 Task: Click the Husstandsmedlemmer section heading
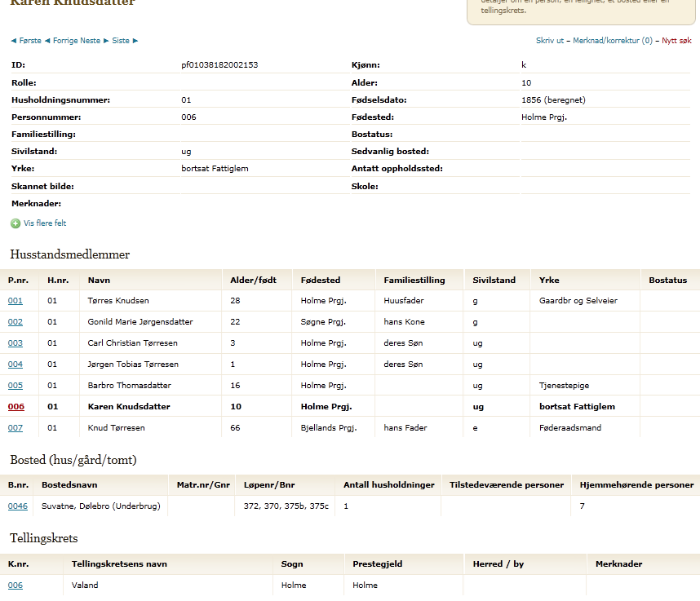tap(69, 254)
